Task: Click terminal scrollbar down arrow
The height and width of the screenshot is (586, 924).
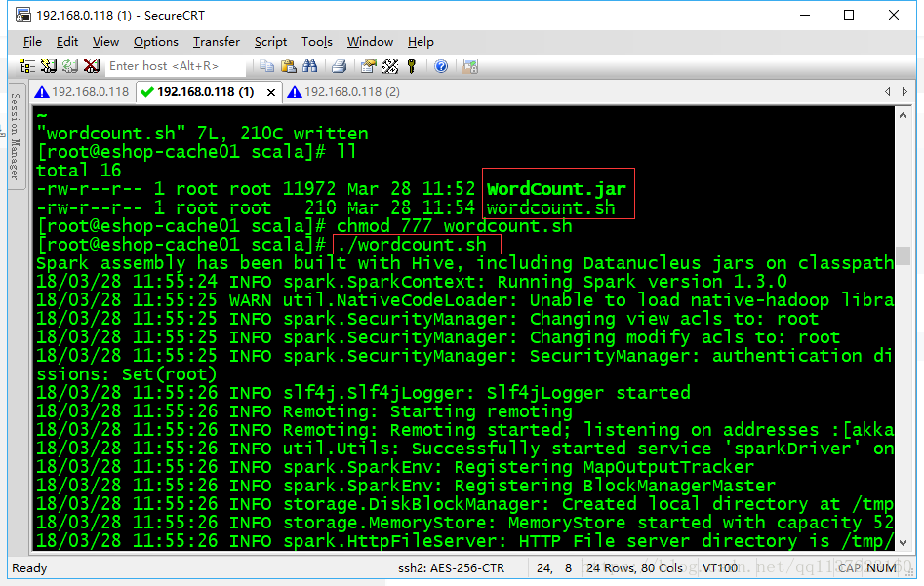Action: [903, 542]
